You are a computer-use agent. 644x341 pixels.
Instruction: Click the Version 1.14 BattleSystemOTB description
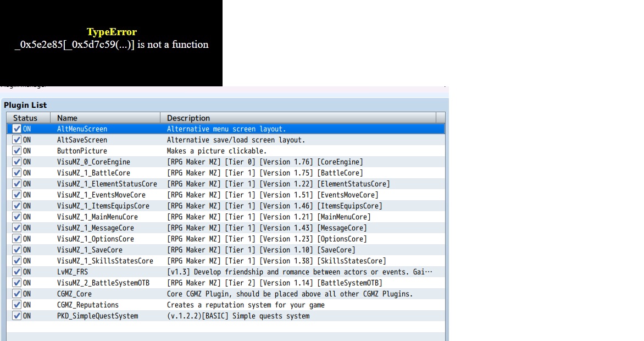click(x=275, y=283)
